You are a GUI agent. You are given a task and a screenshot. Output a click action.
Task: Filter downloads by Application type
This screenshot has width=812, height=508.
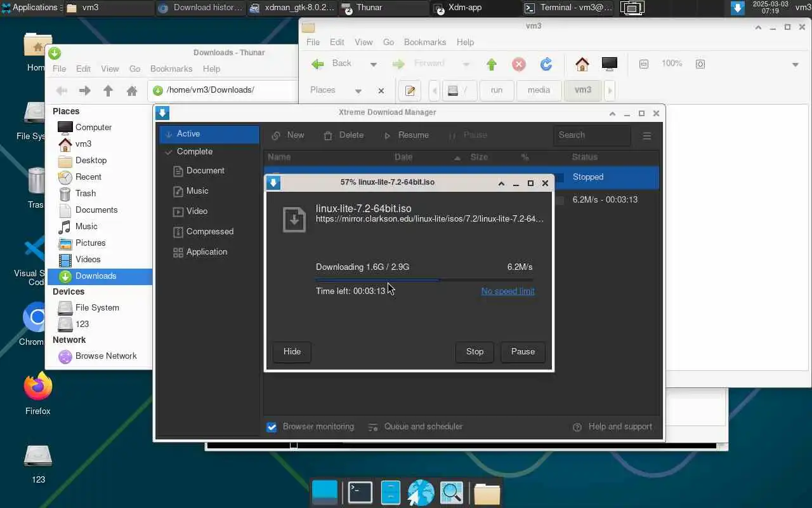click(x=200, y=252)
